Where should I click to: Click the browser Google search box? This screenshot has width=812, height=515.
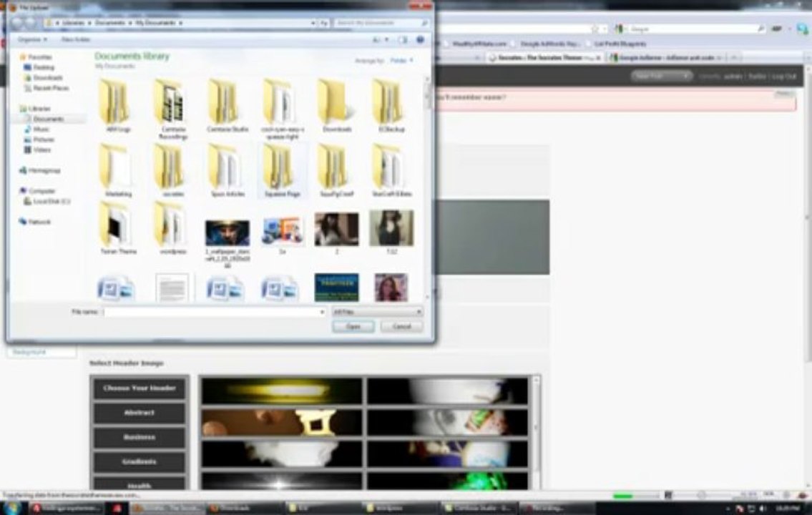693,29
